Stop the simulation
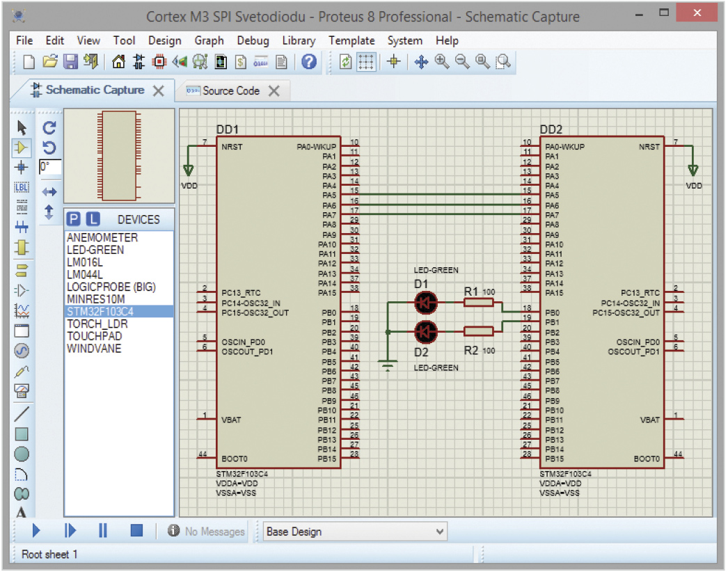The width and height of the screenshot is (728, 572). 136,530
